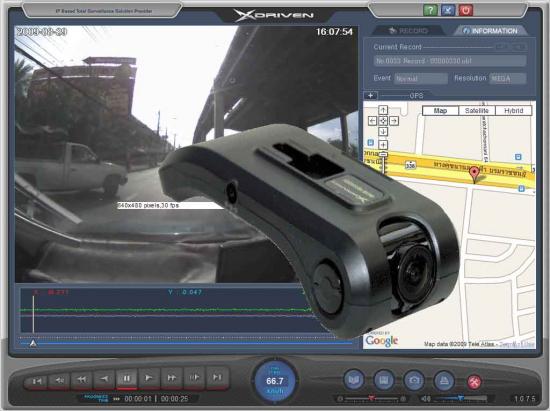Open settings with the red tools icon
This screenshot has height=411, width=550.
[474, 382]
